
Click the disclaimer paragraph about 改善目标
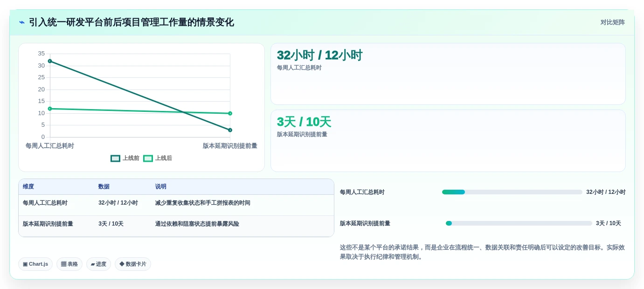482,252
